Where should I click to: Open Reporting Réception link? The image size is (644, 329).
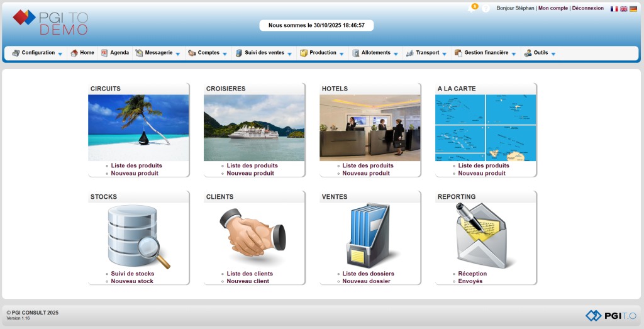[472, 274]
